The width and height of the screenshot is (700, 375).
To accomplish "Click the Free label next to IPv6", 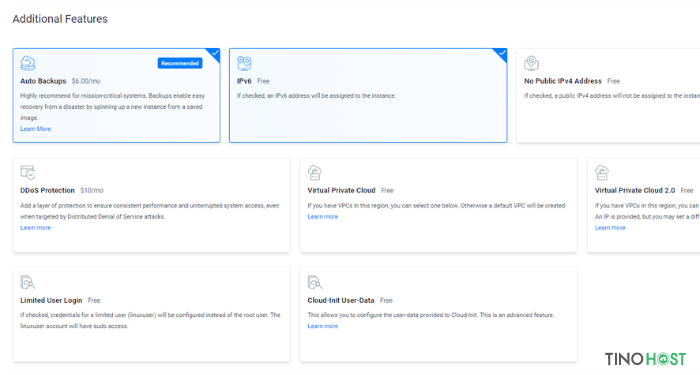I will point(263,81).
